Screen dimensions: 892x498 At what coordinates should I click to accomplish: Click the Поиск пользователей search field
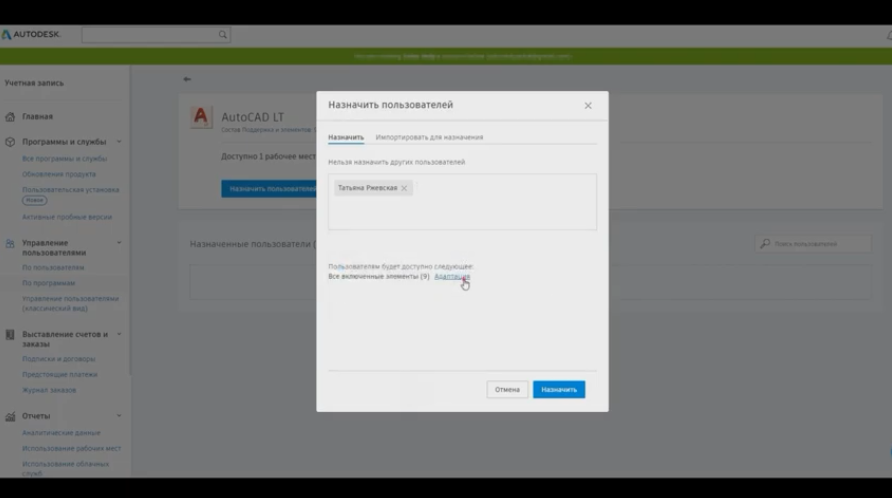pyautogui.click(x=813, y=244)
